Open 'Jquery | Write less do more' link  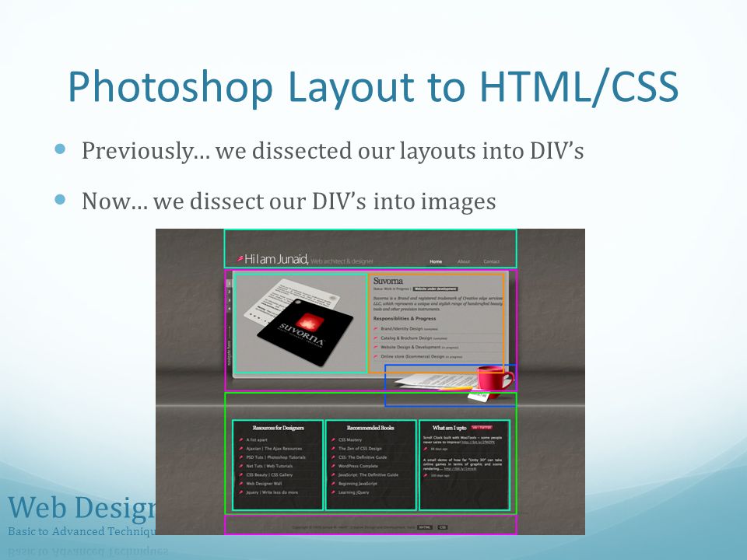pyautogui.click(x=272, y=492)
